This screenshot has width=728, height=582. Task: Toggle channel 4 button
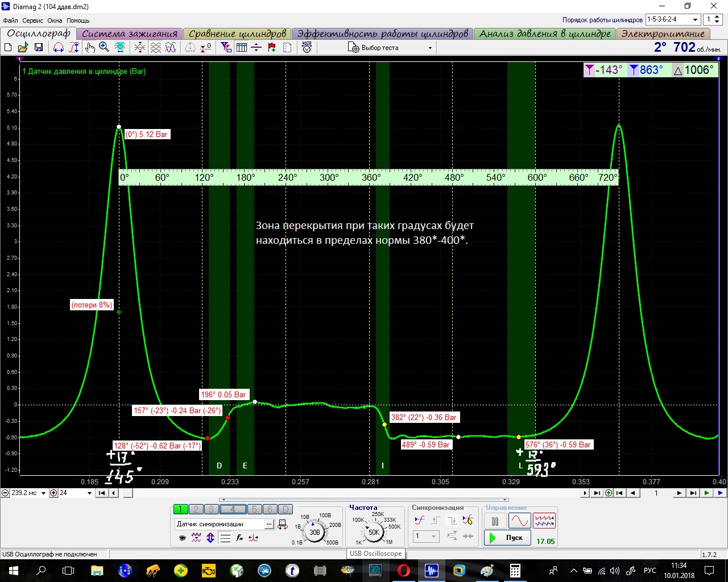click(x=233, y=509)
